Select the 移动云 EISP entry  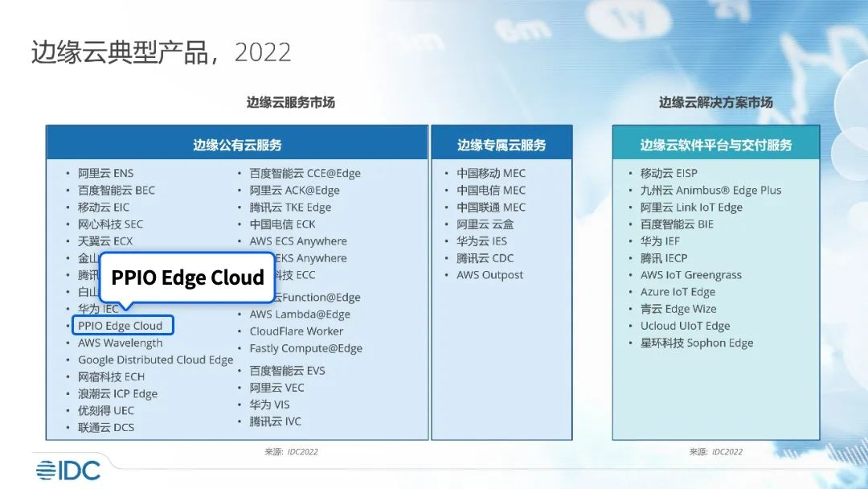click(x=669, y=174)
